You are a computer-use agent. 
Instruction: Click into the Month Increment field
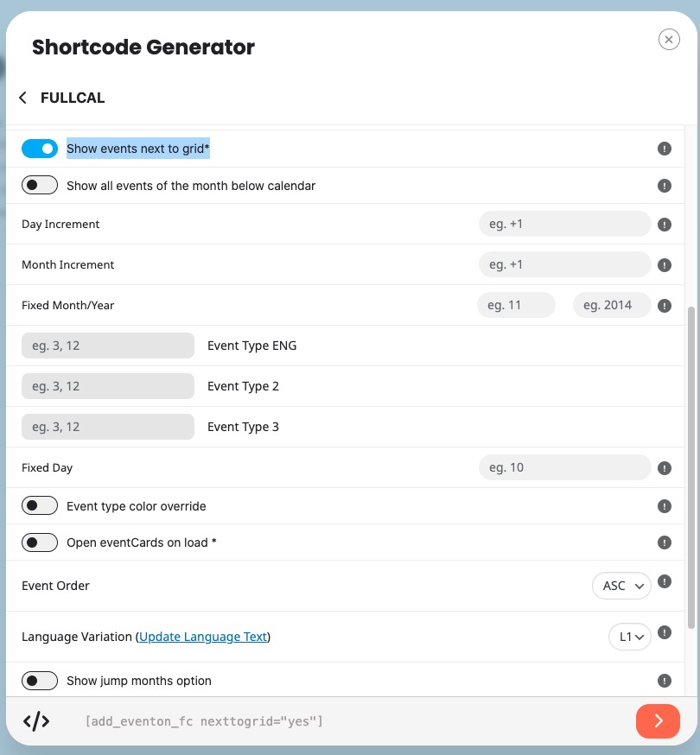click(x=564, y=265)
